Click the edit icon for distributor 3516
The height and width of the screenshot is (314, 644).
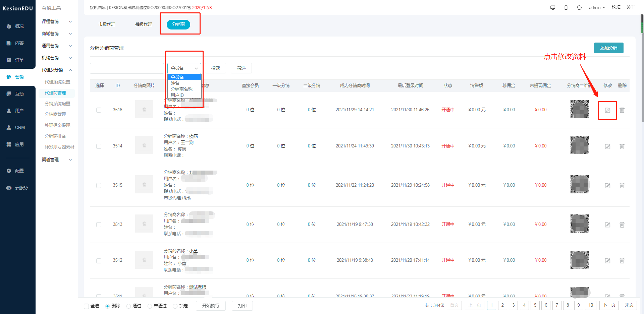pyautogui.click(x=607, y=110)
